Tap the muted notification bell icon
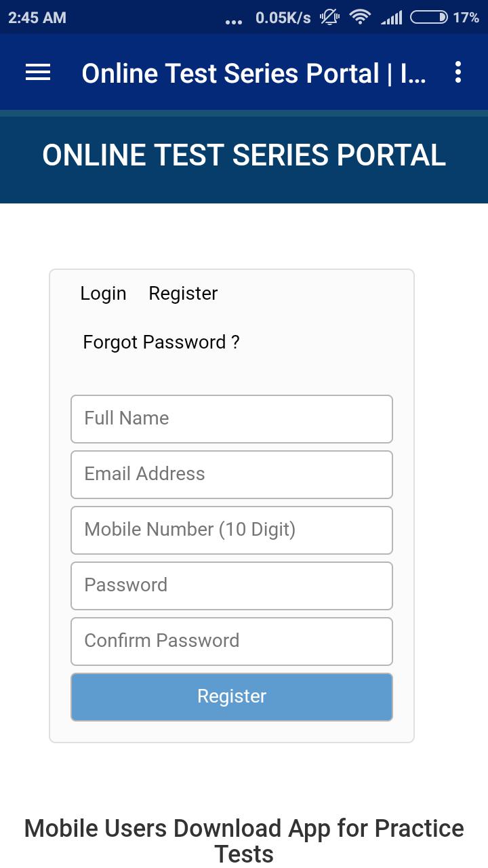This screenshot has width=488, height=868. pos(329,18)
